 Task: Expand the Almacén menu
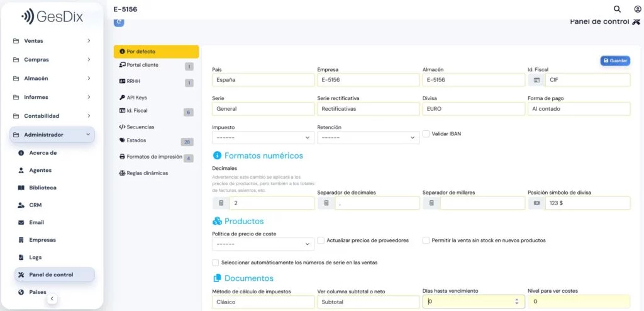[x=52, y=78]
